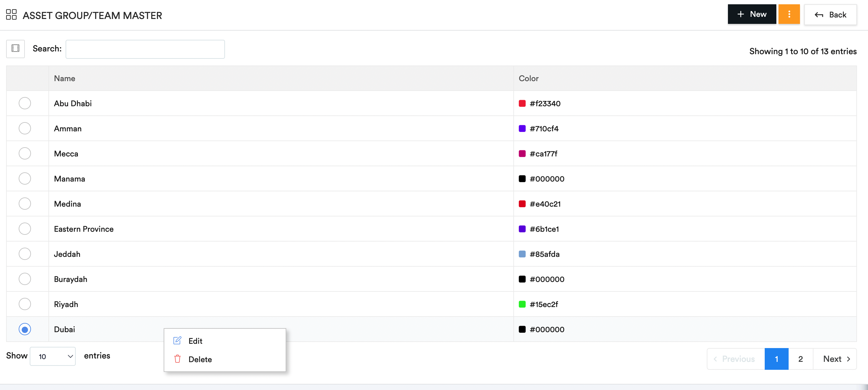Choose Edit from the context menu
The image size is (868, 390).
[x=225, y=341]
